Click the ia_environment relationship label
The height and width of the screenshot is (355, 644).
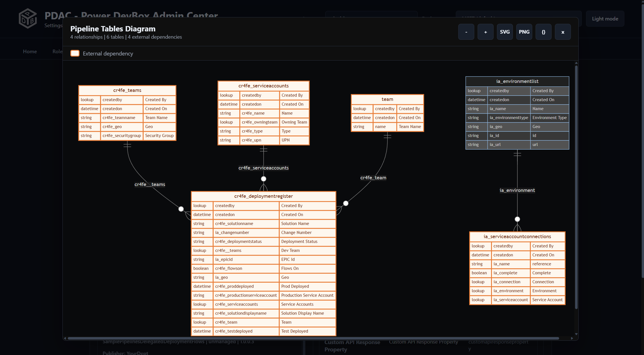[x=517, y=190]
